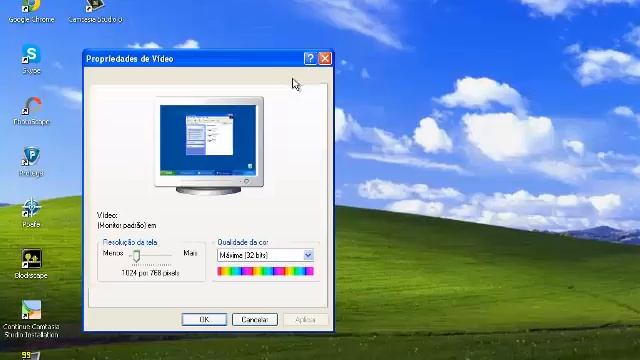Image resolution: width=640 pixels, height=360 pixels.
Task: Click the '(Monitor padrão) em' text
Action: [x=127, y=225]
